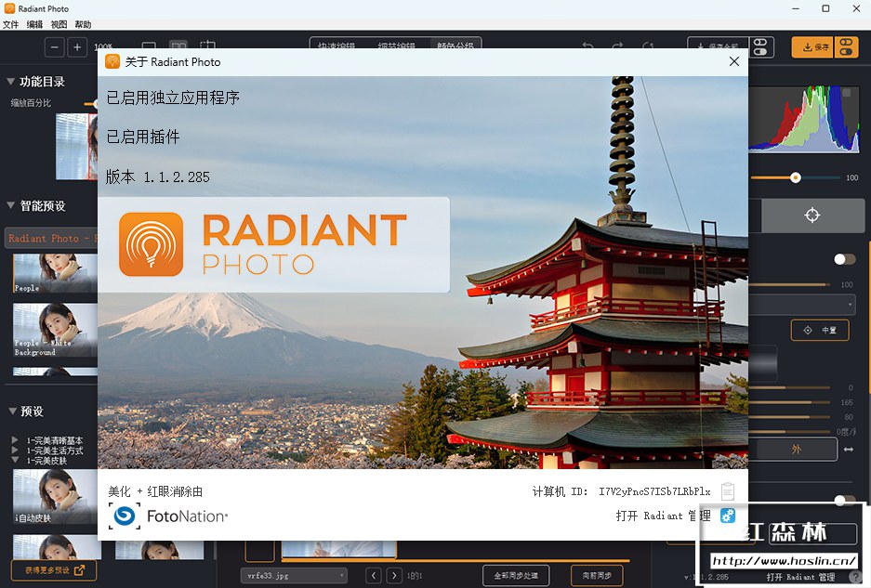871x588 pixels.
Task: Select the People smart preset thumbnail
Action: (x=55, y=273)
